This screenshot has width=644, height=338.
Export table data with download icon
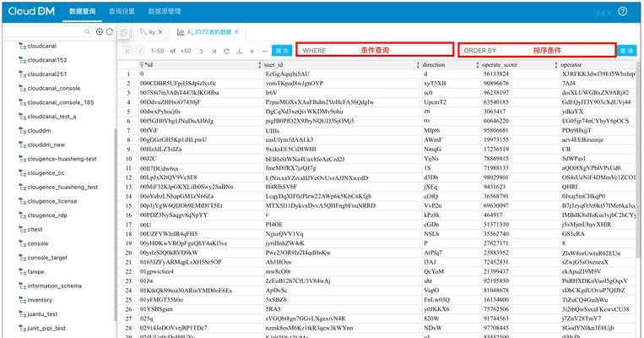(x=239, y=51)
